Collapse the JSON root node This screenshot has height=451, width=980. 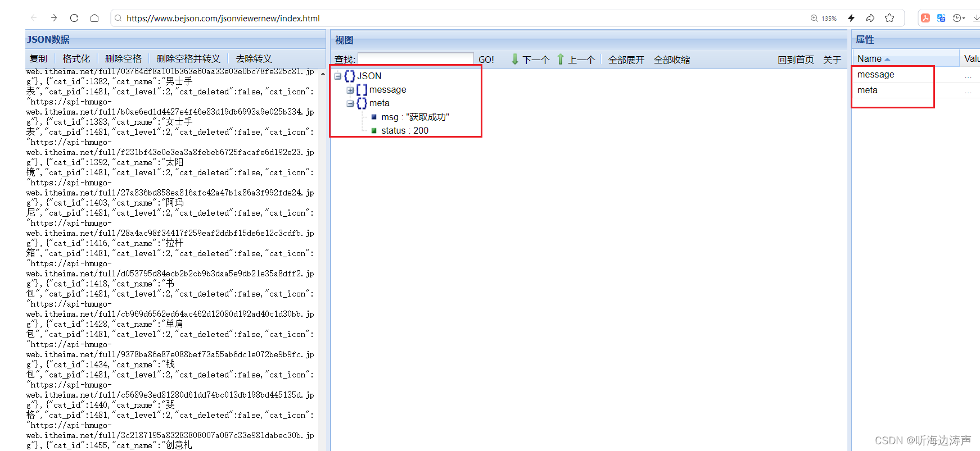pyautogui.click(x=338, y=76)
